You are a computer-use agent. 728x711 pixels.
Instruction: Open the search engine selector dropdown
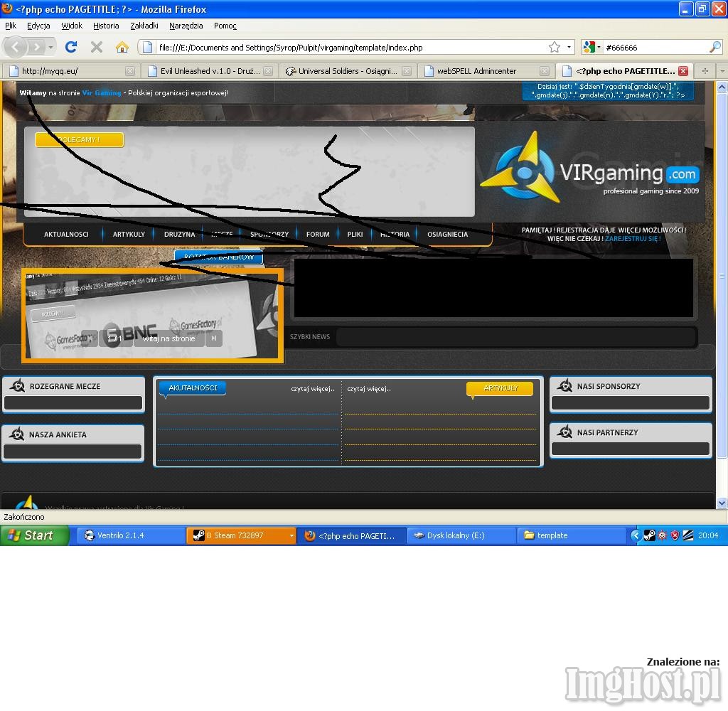[x=599, y=48]
